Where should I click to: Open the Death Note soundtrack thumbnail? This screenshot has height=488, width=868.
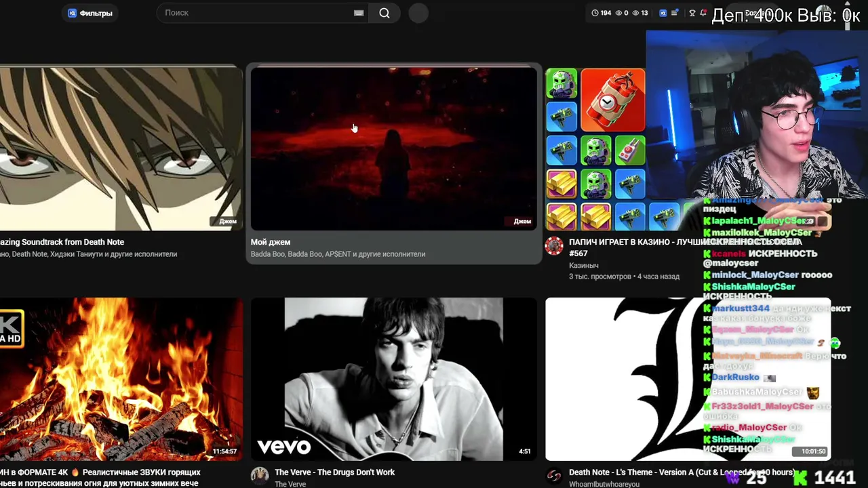121,148
